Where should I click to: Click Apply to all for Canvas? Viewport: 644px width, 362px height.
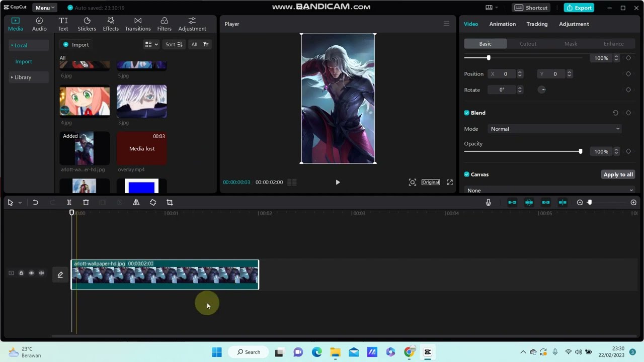tap(618, 174)
